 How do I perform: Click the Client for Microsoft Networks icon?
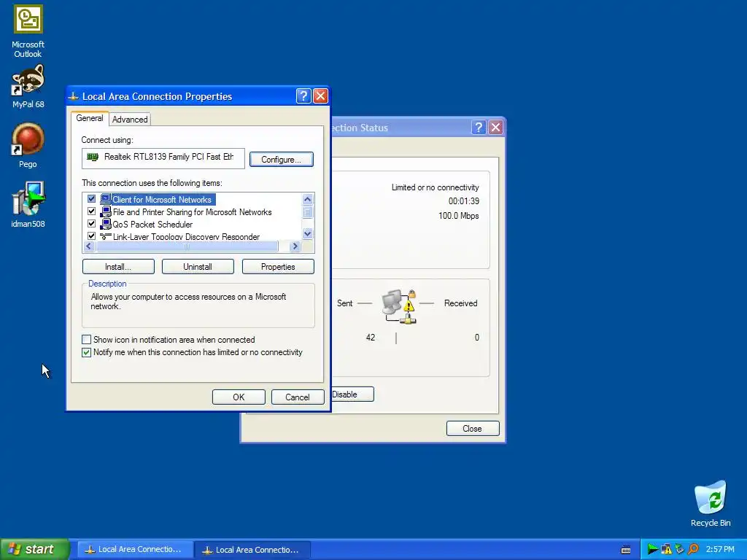(x=106, y=199)
